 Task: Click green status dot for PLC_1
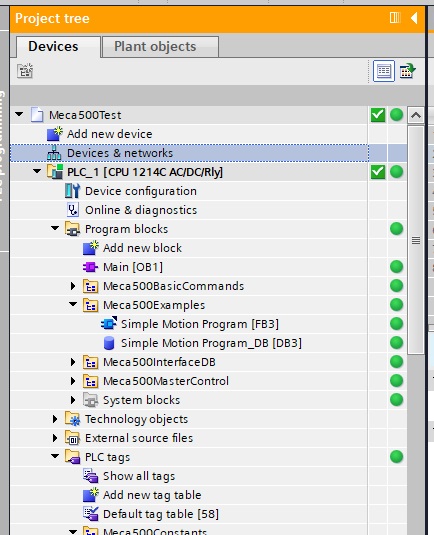(x=396, y=172)
